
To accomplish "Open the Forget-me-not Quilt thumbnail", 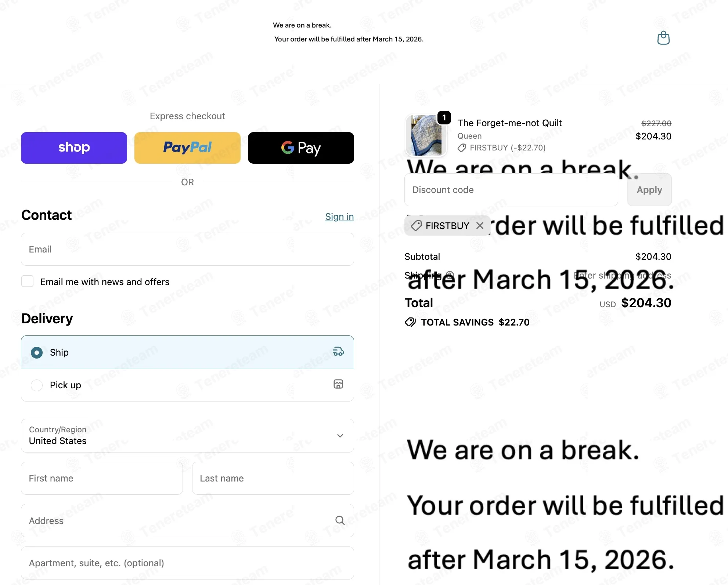I will pos(426,135).
